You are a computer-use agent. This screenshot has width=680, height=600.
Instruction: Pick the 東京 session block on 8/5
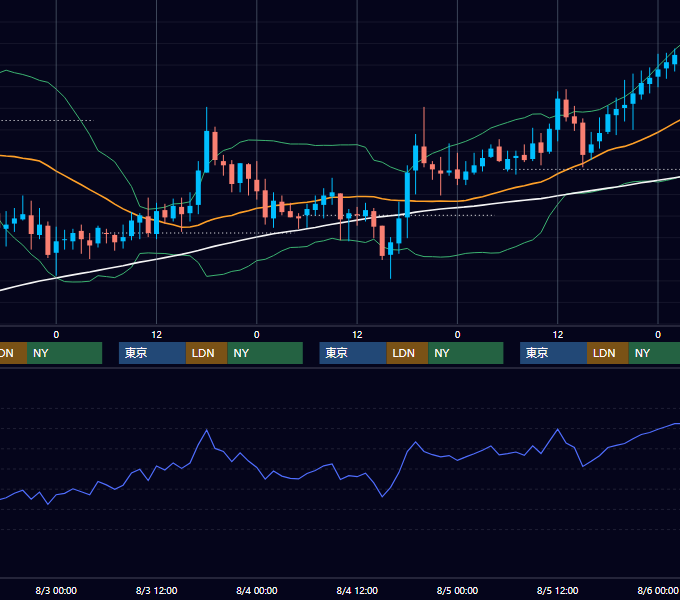[554, 353]
